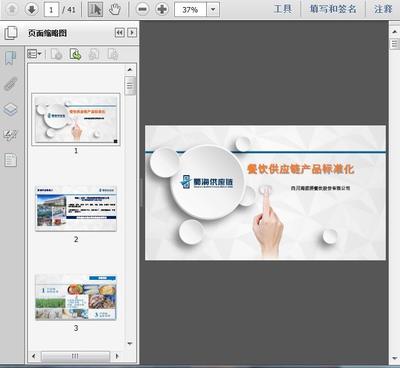Screen dimensions: 400x368
Task: Zoom in with the plus button
Action: pyautogui.click(x=162, y=9)
